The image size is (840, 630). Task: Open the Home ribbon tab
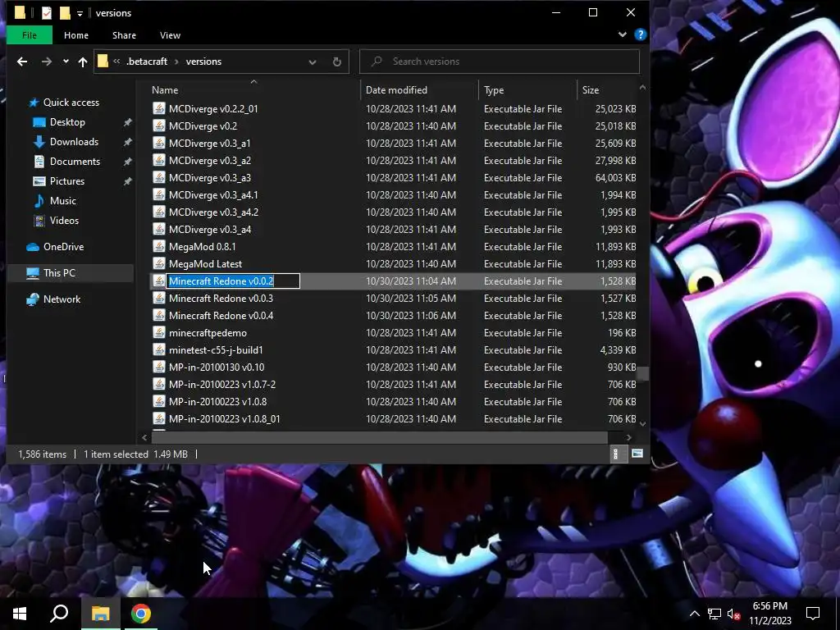(76, 35)
